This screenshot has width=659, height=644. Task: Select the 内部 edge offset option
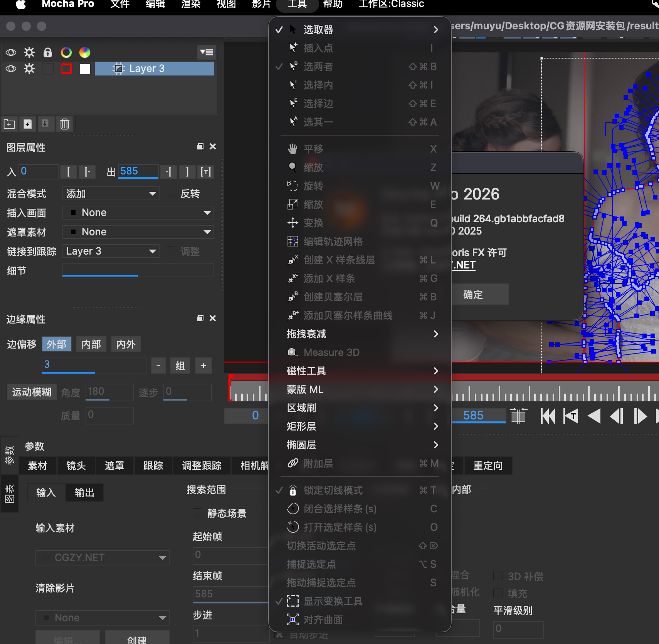click(x=91, y=344)
